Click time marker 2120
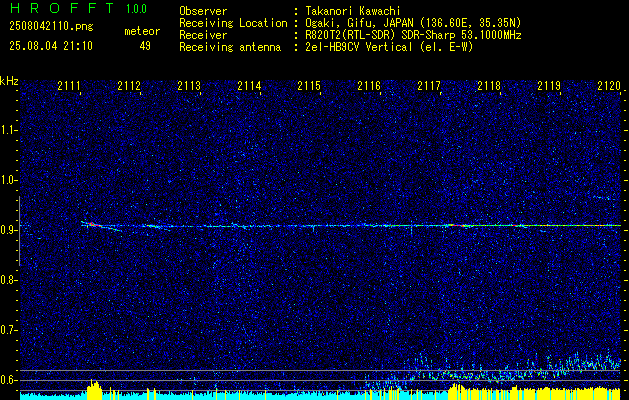The width and height of the screenshot is (629, 400). tap(609, 86)
